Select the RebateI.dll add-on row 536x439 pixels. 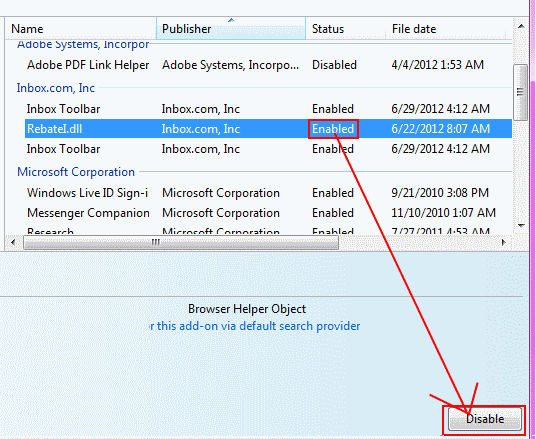coord(268,129)
